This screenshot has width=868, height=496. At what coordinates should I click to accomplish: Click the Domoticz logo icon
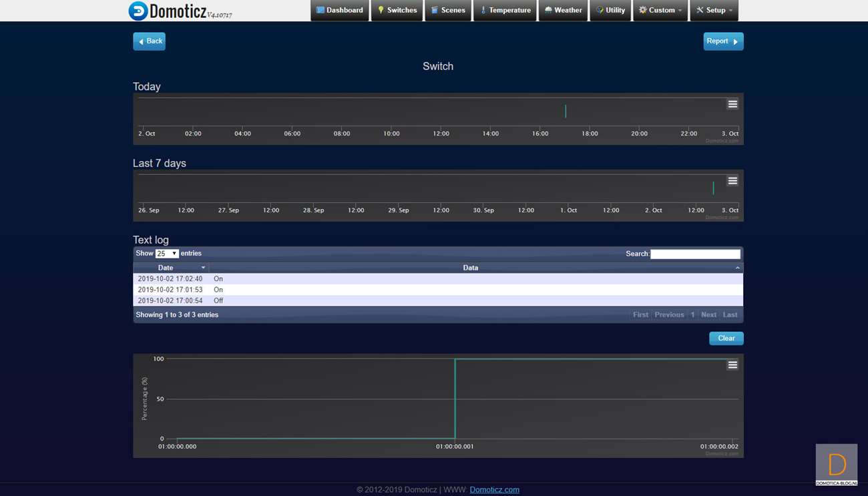(x=138, y=11)
